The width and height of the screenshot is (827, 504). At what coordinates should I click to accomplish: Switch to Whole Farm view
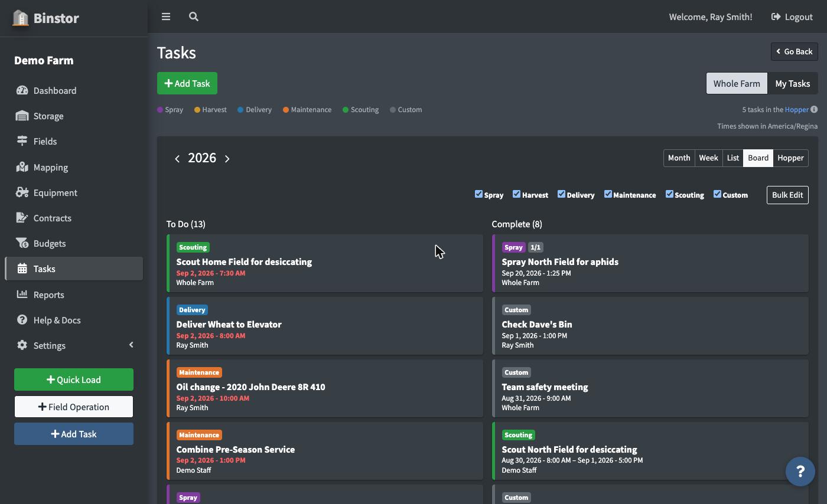point(737,83)
